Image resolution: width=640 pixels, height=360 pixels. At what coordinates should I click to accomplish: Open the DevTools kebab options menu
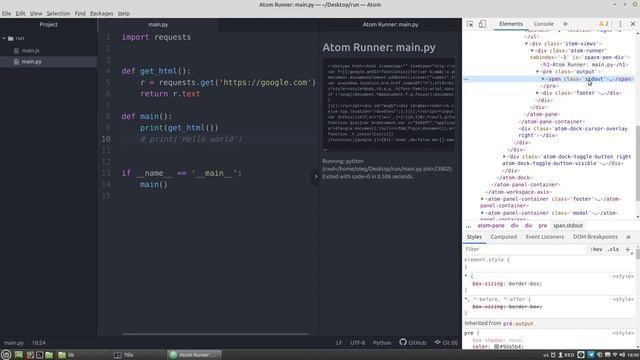coord(620,24)
